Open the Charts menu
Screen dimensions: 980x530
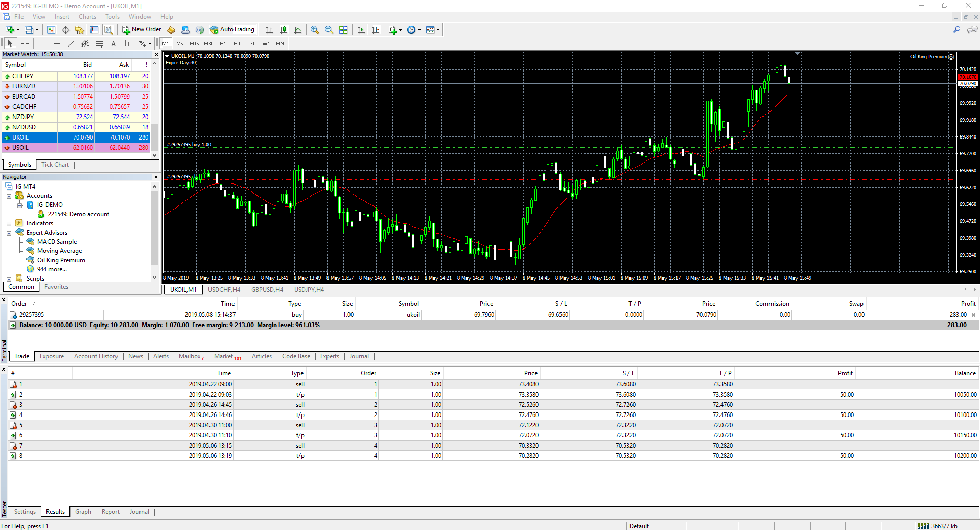[x=87, y=17]
